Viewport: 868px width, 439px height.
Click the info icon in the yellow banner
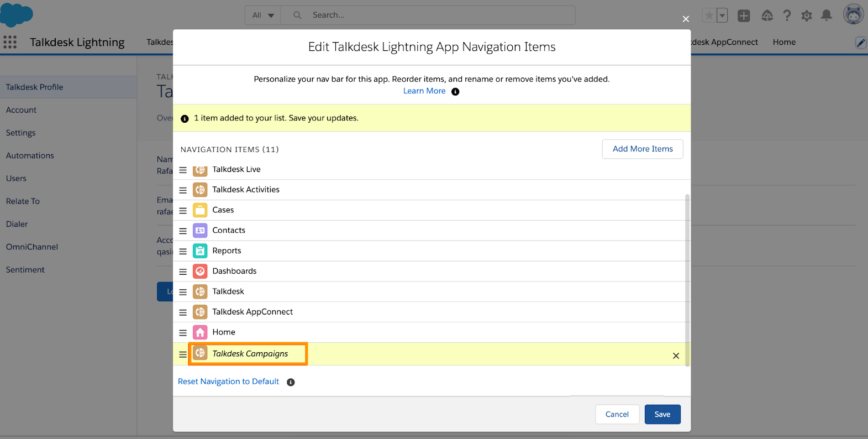click(185, 118)
